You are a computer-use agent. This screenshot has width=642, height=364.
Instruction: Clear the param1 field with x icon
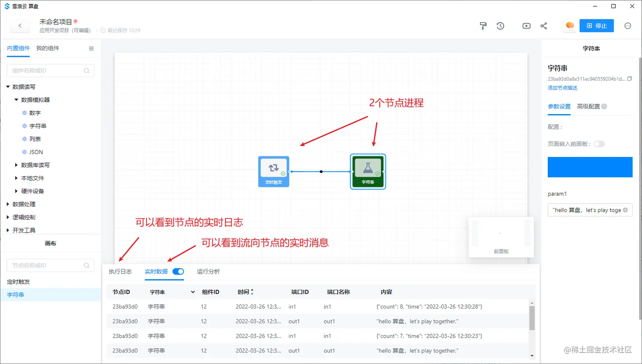pyautogui.click(x=625, y=210)
